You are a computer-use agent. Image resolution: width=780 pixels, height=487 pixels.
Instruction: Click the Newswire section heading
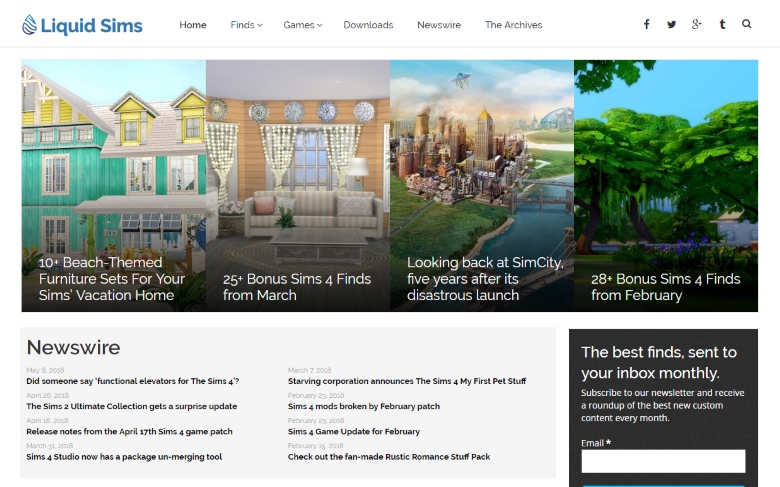click(x=73, y=347)
